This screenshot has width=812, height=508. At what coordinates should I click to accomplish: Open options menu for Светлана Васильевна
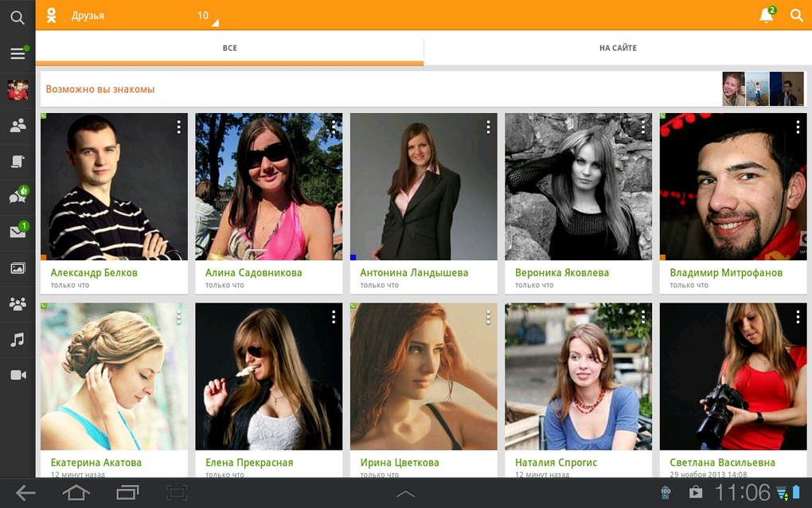[x=798, y=317]
